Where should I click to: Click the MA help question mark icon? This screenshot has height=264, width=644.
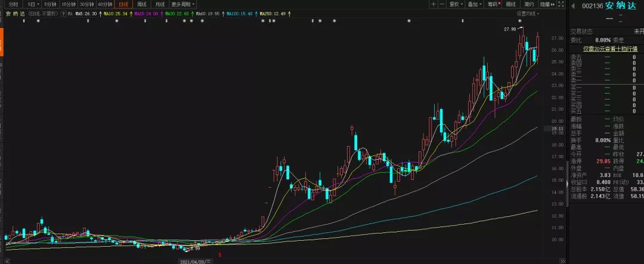pos(63,13)
